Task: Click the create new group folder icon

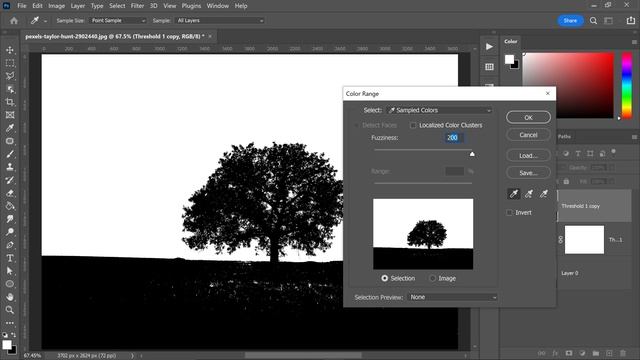Action: (596, 353)
